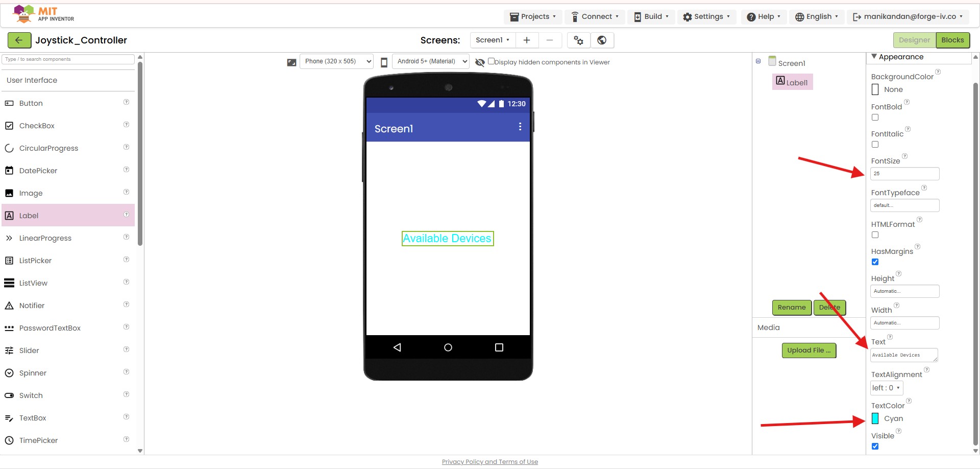Viewport: 980px width, 469px height.
Task: Click the ListPicker component icon
Action: (x=9, y=261)
